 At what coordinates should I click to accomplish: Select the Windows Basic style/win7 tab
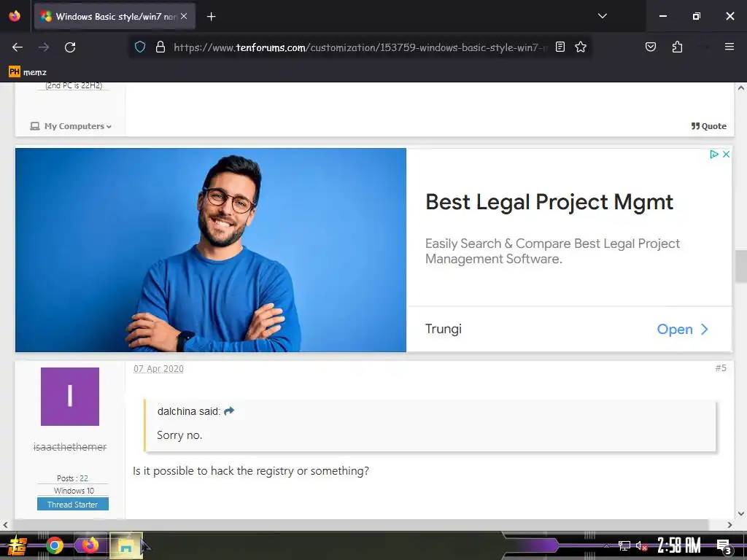115,17
